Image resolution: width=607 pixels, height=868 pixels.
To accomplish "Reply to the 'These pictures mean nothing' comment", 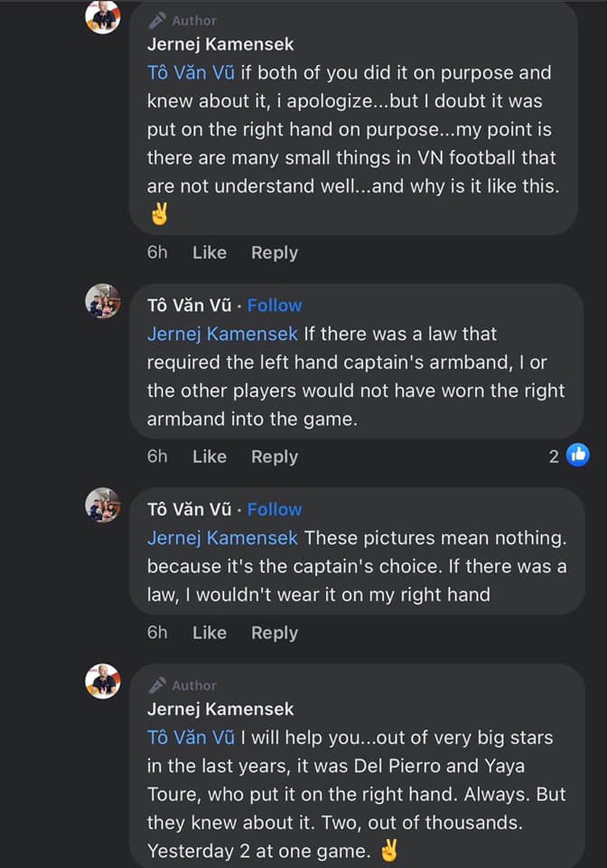I will [x=275, y=633].
